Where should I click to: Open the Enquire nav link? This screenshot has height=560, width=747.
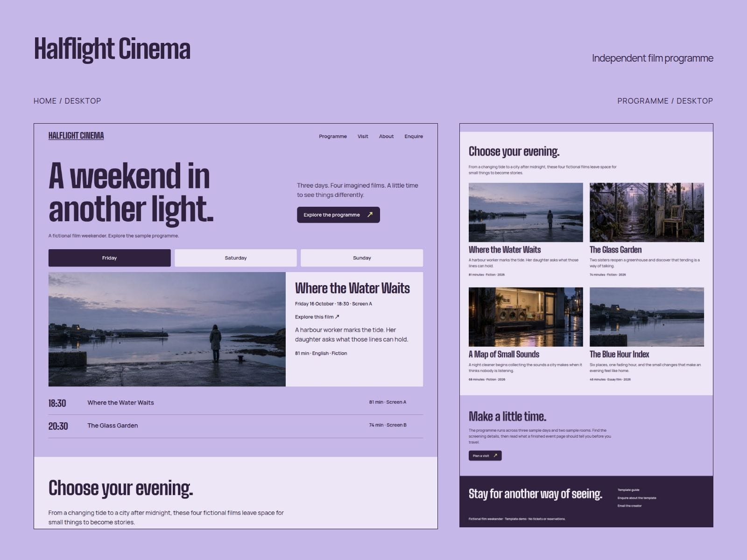(414, 136)
